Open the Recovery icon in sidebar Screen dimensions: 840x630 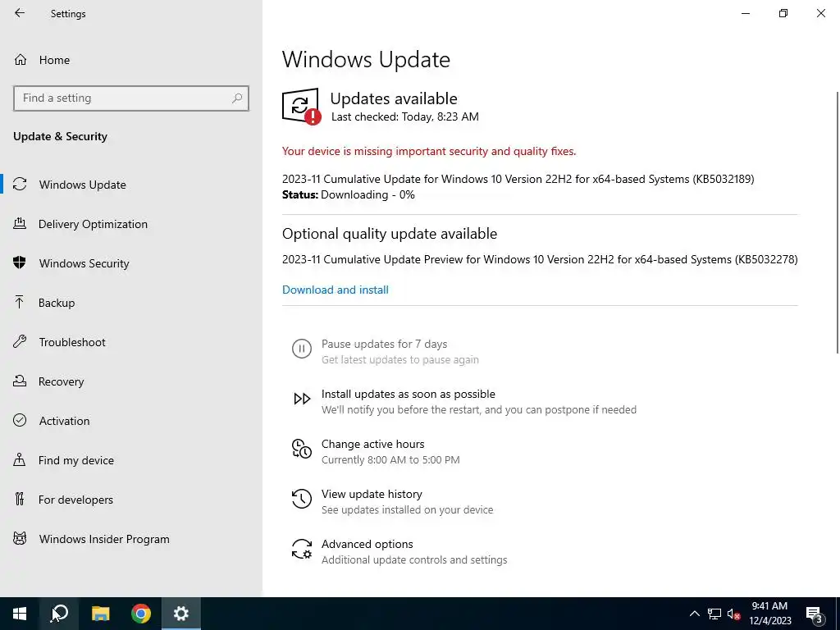coord(20,381)
